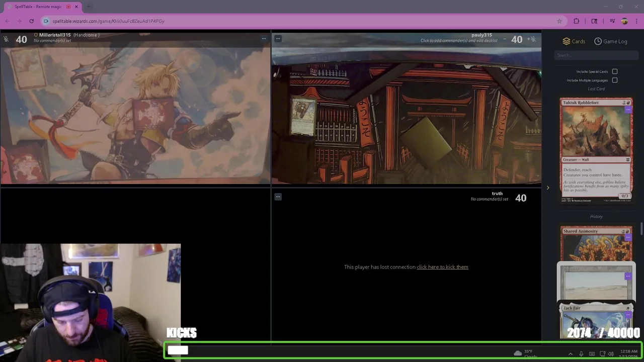Enable Include Special Cards checkbox
The height and width of the screenshot is (362, 644).
615,71
